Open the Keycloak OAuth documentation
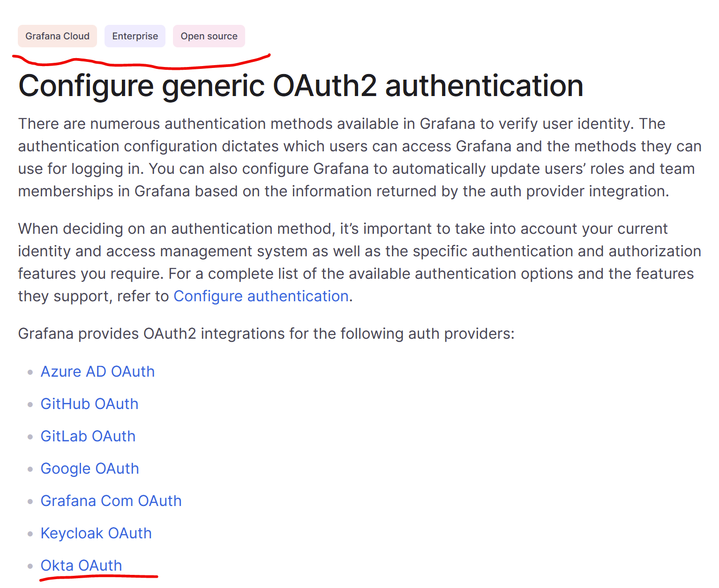The image size is (719, 588). coord(96,533)
